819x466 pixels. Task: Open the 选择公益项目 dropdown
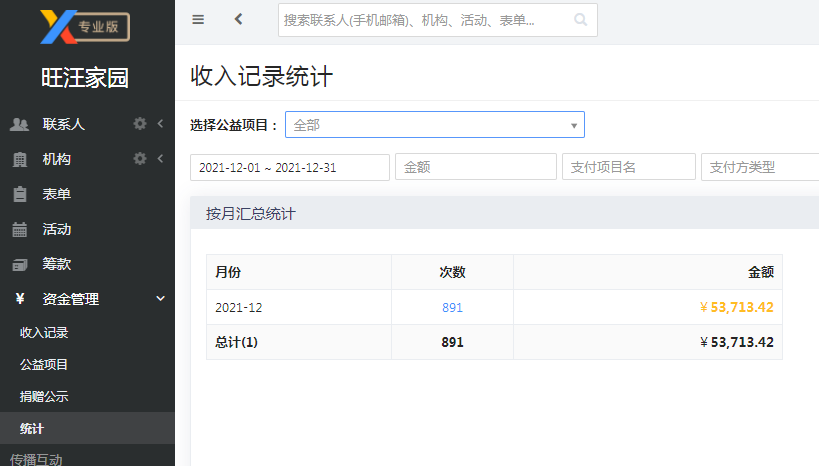click(435, 125)
